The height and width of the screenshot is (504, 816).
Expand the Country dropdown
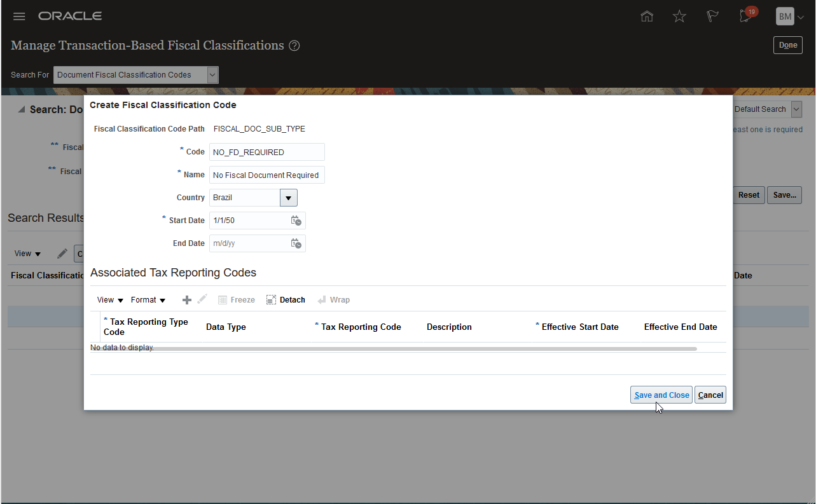click(288, 198)
